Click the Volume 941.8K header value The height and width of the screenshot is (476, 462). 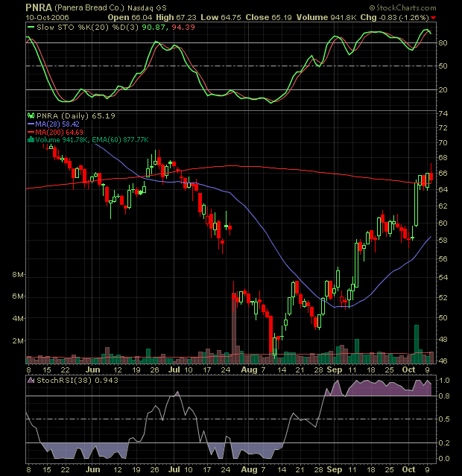point(326,17)
